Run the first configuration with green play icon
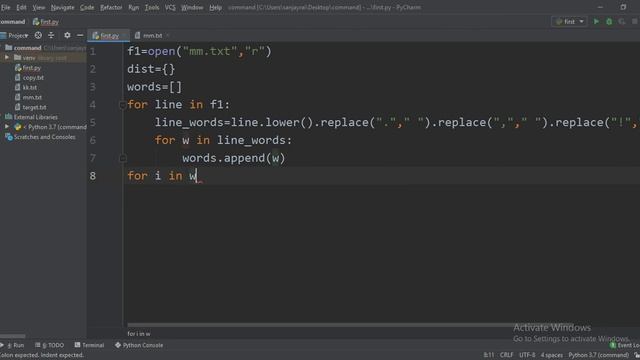Image resolution: width=640 pixels, height=360 pixels. click(596, 22)
